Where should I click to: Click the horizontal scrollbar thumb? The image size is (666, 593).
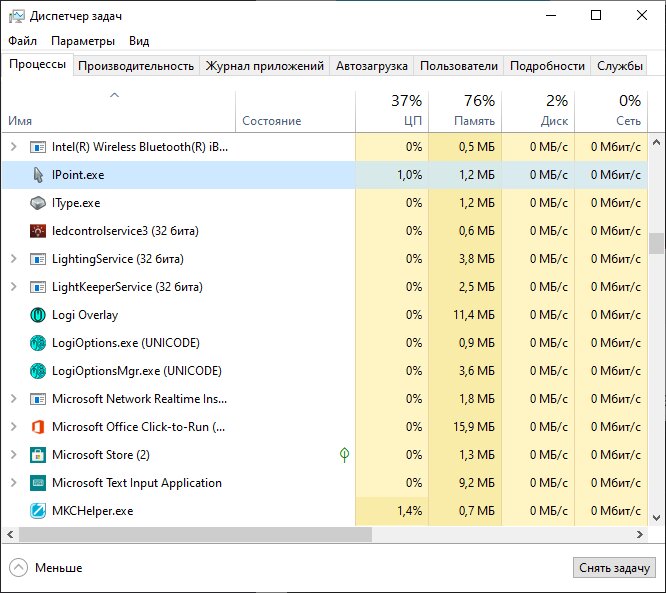pos(195,534)
